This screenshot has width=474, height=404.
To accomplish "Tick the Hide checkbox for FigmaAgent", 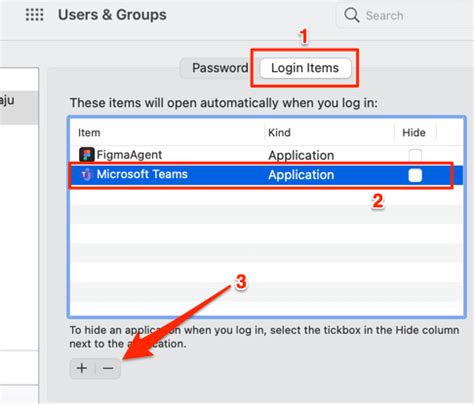I will pyautogui.click(x=415, y=155).
